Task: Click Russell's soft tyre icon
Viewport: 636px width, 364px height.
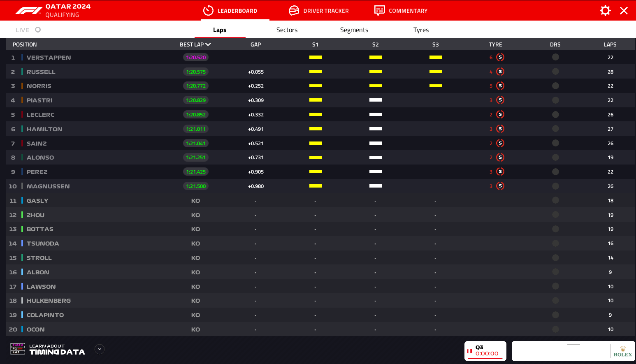Action: [x=500, y=72]
